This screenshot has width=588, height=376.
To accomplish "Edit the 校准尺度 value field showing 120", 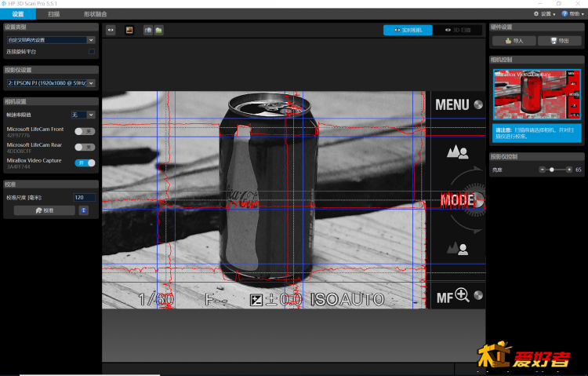I will (84, 197).
